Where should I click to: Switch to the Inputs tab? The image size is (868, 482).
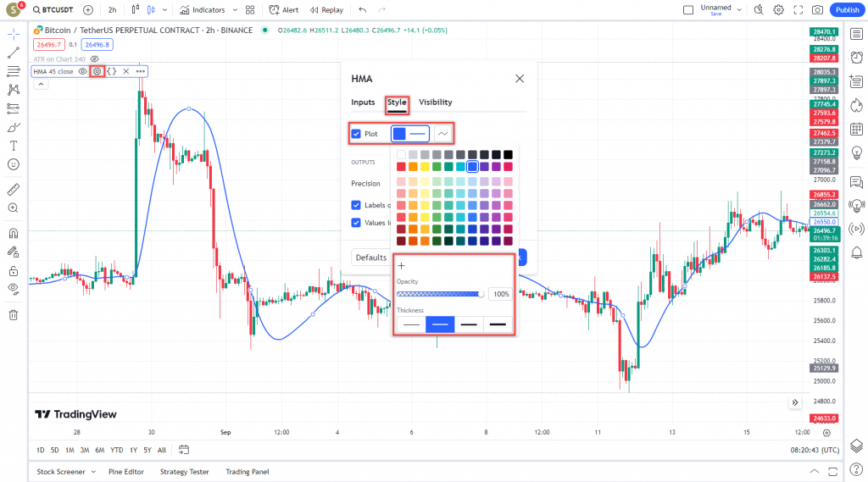363,102
